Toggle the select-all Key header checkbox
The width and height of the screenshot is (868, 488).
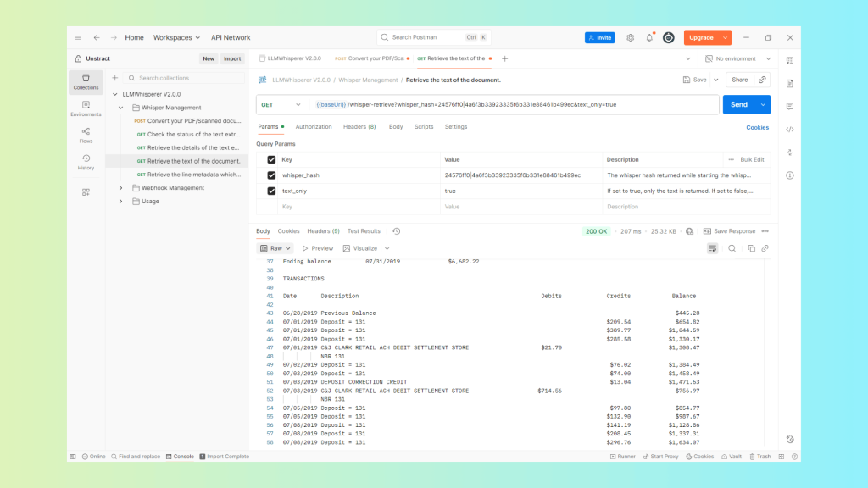[271, 159]
